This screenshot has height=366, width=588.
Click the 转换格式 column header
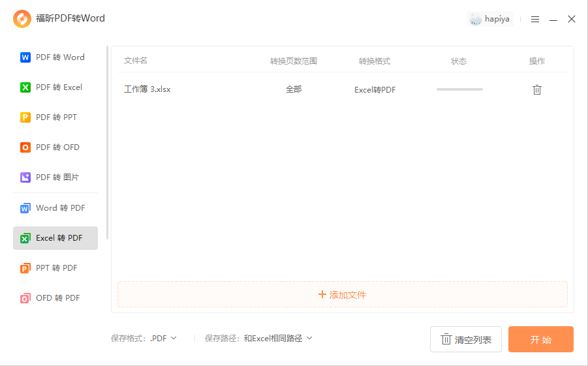[375, 61]
